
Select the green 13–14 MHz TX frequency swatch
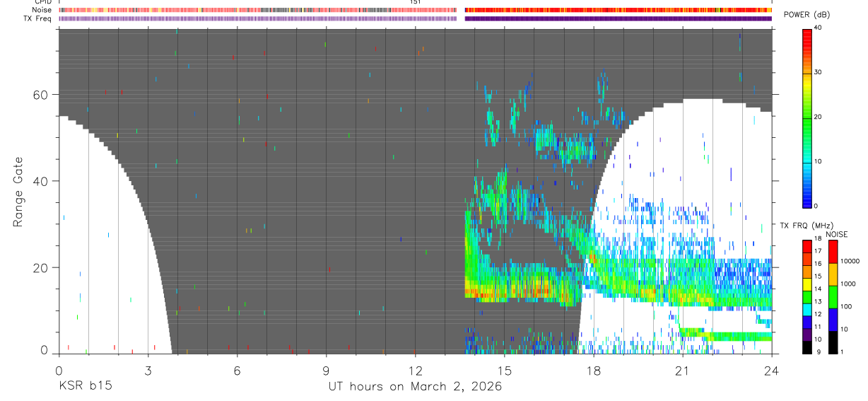pyautogui.click(x=807, y=297)
